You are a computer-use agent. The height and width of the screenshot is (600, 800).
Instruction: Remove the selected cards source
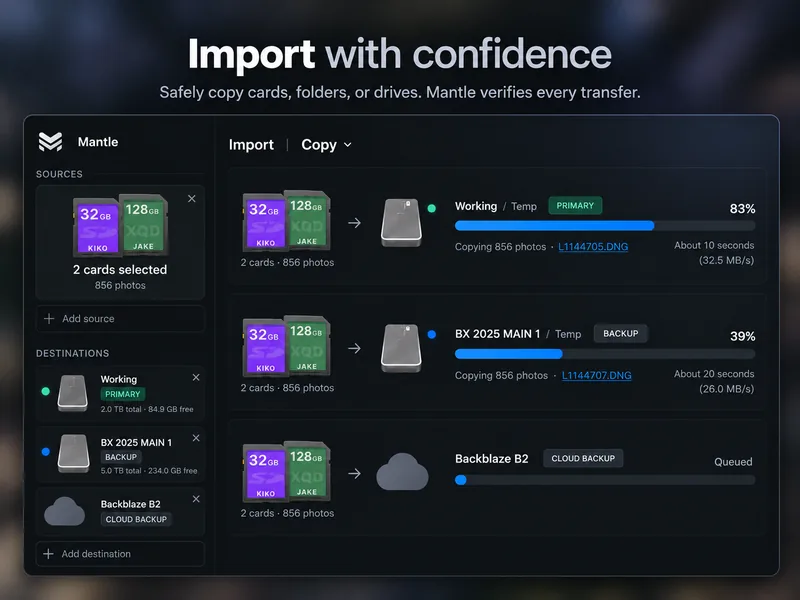(x=192, y=198)
